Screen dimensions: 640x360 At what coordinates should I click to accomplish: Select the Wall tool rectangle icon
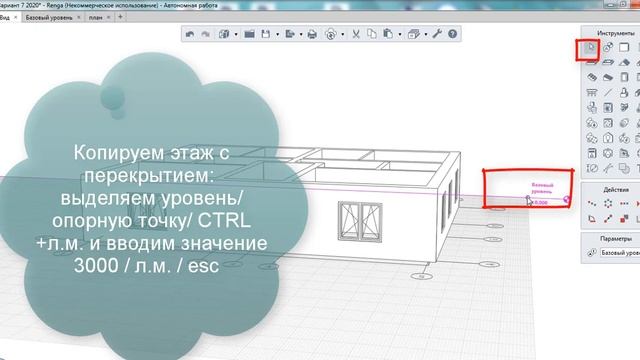click(624, 47)
